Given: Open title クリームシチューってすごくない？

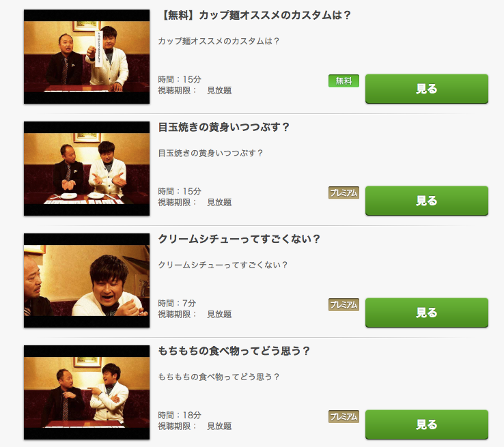Looking at the screenshot, I should [x=239, y=239].
